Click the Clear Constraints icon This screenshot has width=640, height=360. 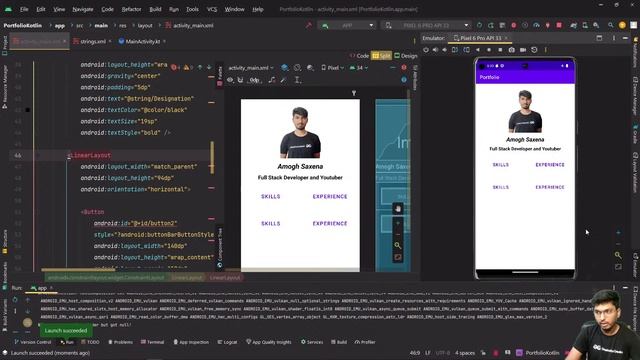[272, 80]
